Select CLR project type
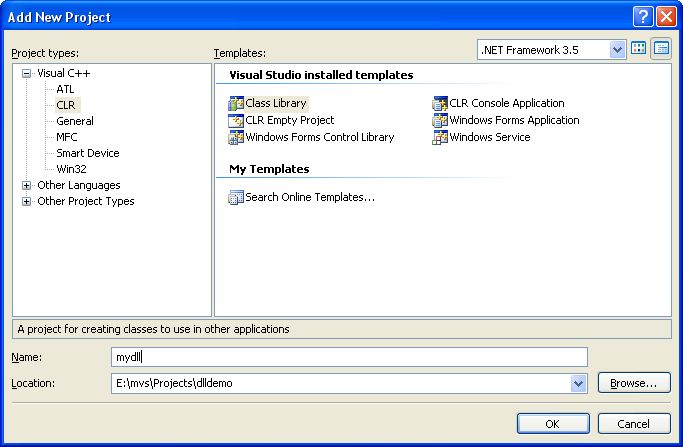Viewport: 683px width, 447px height. (66, 105)
